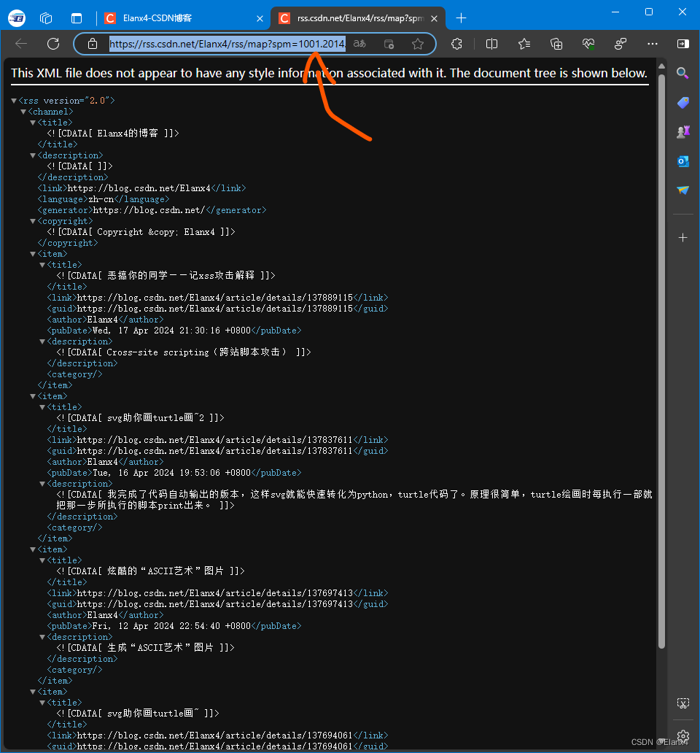The width and height of the screenshot is (700, 753).
Task: Open Edge Drop in the sidebar
Action: pos(683,190)
